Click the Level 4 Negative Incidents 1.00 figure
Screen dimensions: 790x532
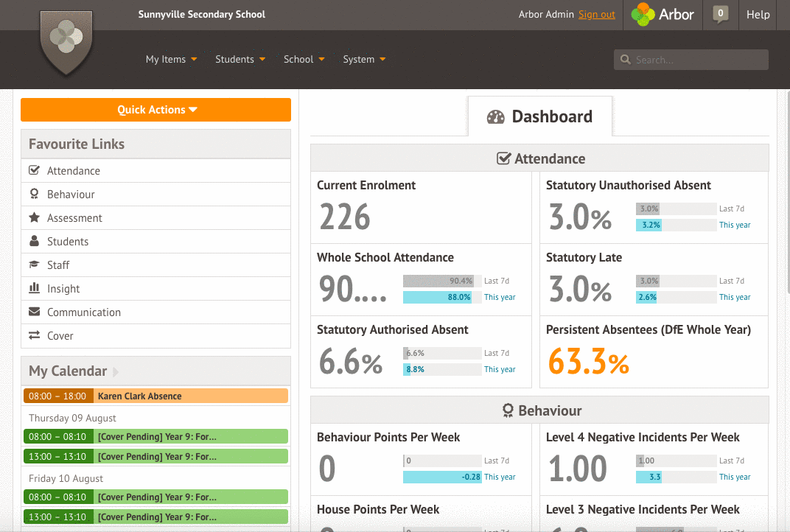click(577, 469)
